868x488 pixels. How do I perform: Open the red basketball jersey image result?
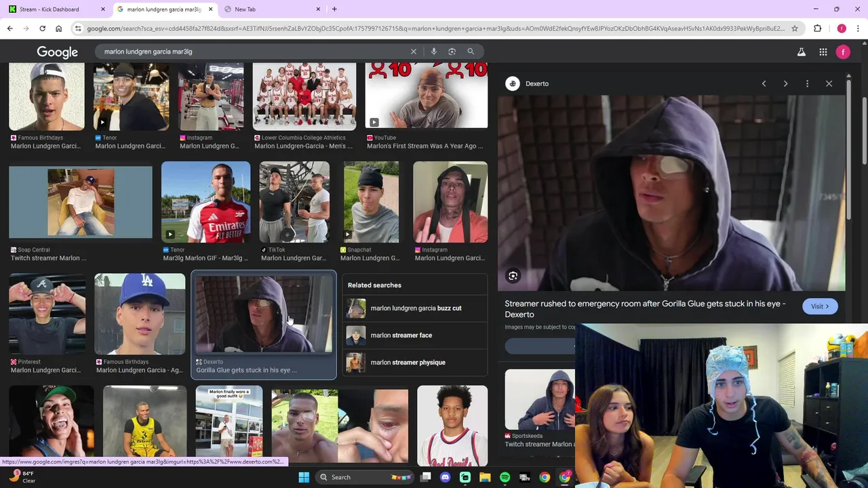452,426
